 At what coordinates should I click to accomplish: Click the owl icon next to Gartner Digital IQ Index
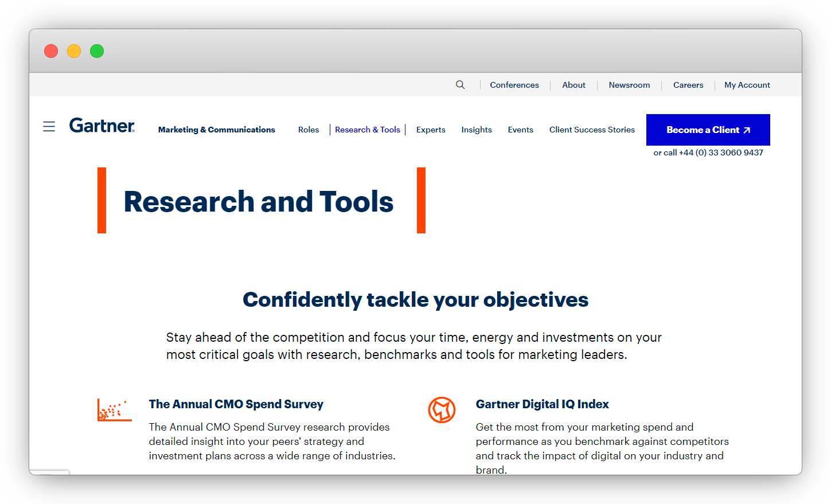442,409
